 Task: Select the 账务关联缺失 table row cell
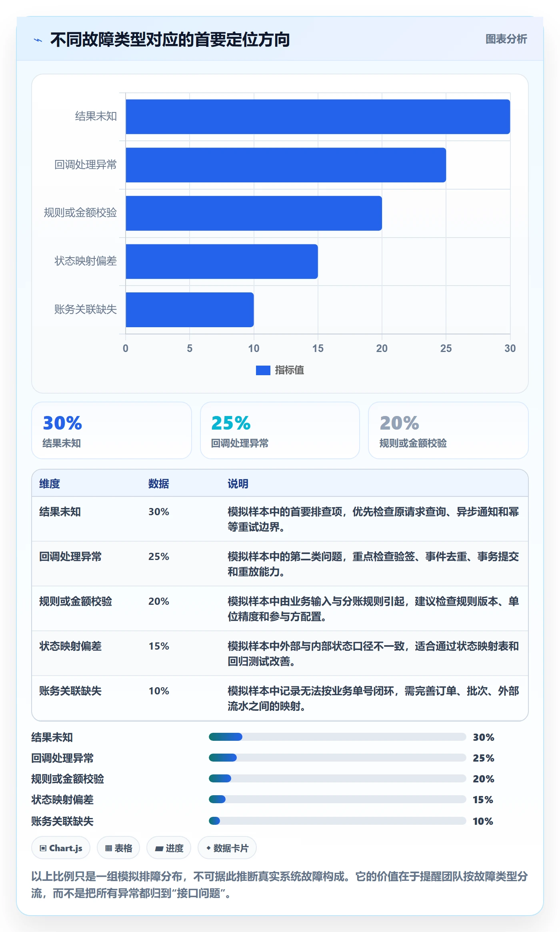(x=70, y=691)
